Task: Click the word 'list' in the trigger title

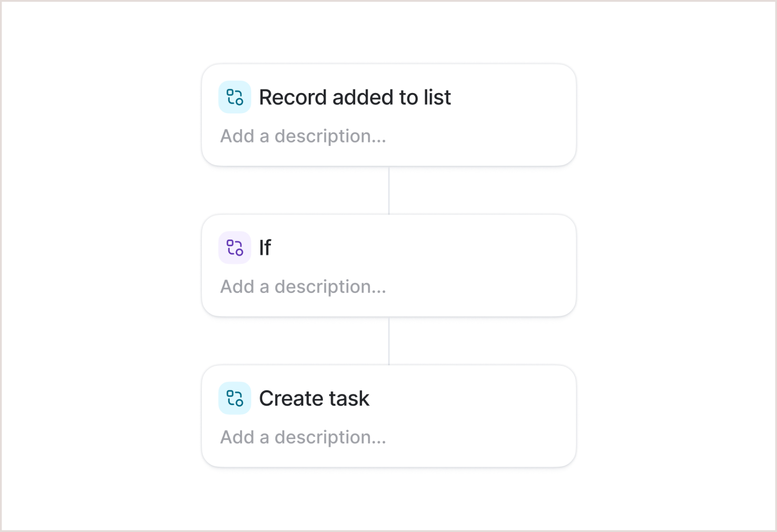Action: (437, 97)
